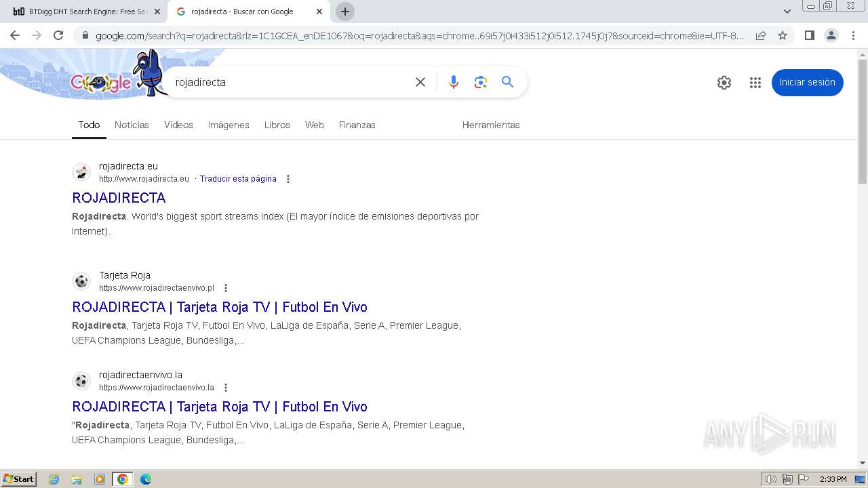
Task: Close the rojadirecta Google search tab
Action: [319, 12]
